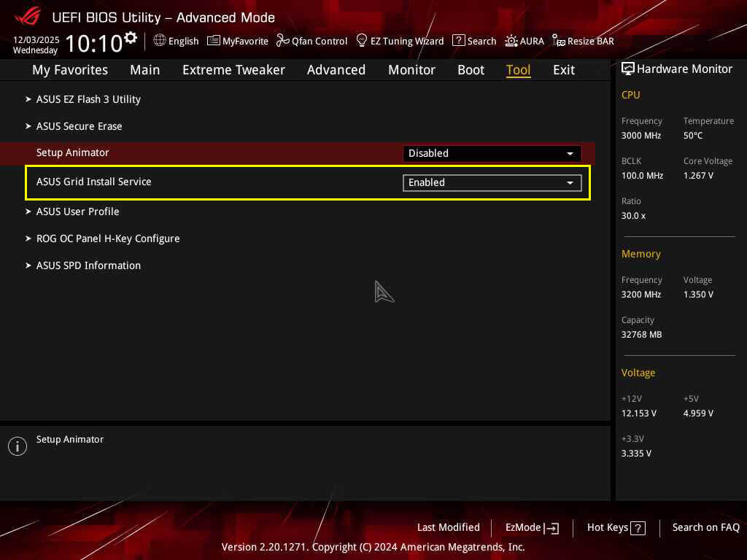Viewport: 747px width, 560px height.
Task: Click the Last Modified button
Action: pos(448,527)
